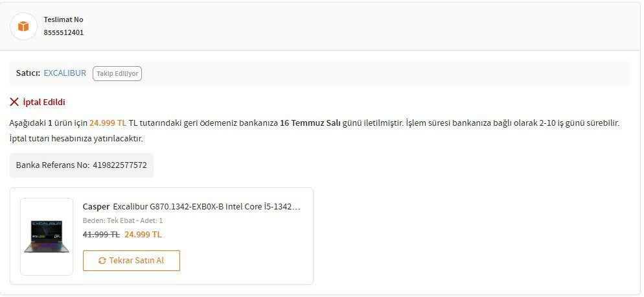
Task: Click the Teslimat No label
Action: coord(63,19)
